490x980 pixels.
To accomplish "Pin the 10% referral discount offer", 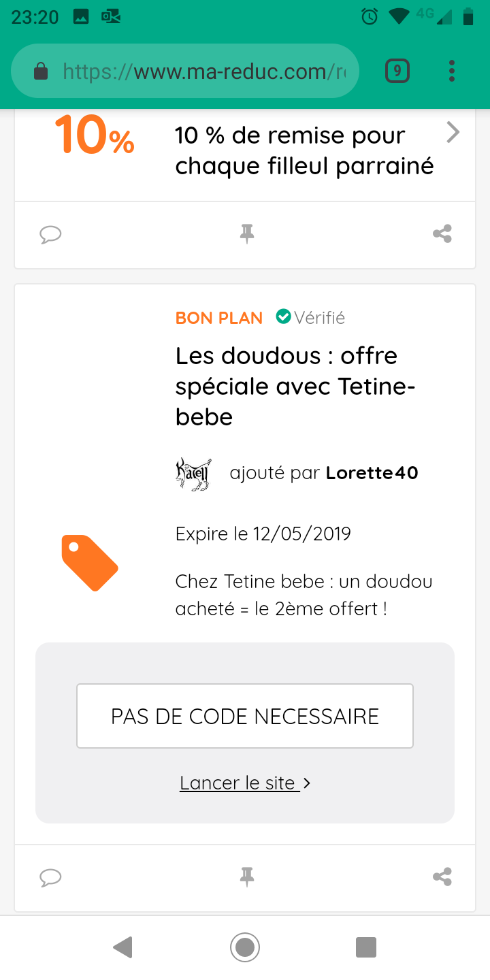I will coord(247,235).
